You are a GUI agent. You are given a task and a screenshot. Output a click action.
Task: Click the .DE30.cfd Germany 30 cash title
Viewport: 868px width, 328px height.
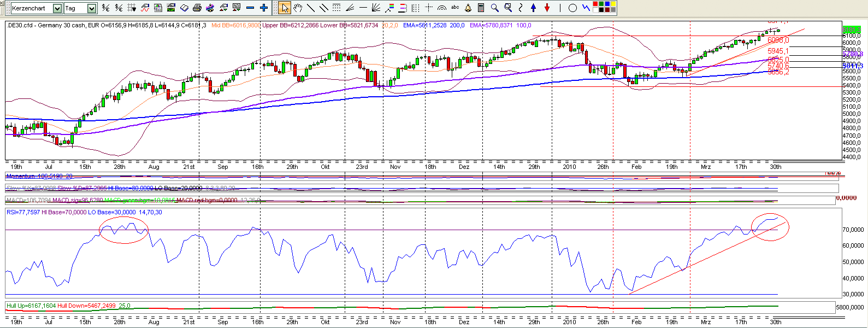(46, 25)
